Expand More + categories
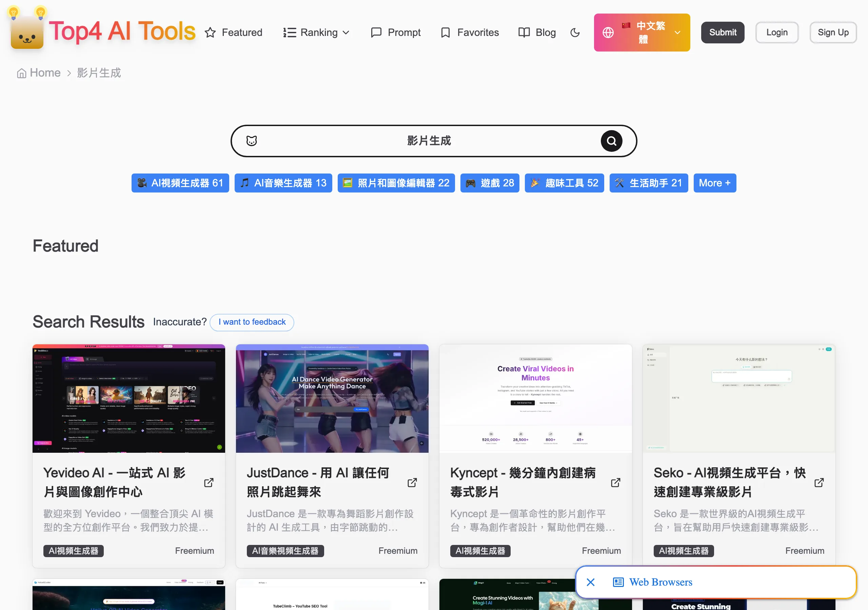 (x=714, y=183)
